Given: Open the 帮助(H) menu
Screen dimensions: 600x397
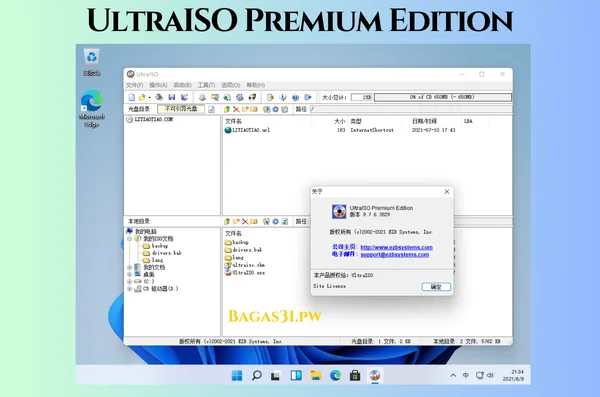Looking at the screenshot, I should 255,85.
